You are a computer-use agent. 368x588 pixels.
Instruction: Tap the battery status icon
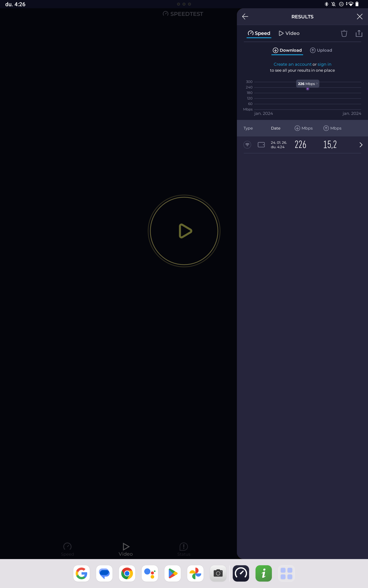click(357, 4)
